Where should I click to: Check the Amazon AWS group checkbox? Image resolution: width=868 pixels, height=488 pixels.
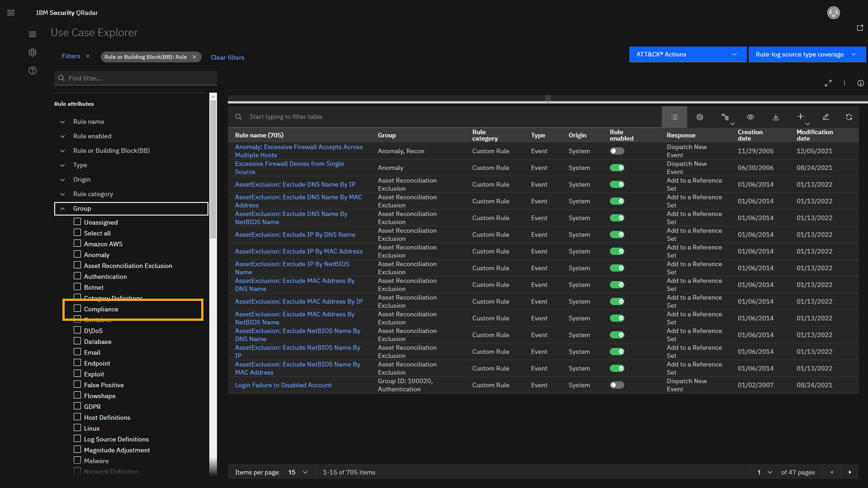click(x=77, y=244)
